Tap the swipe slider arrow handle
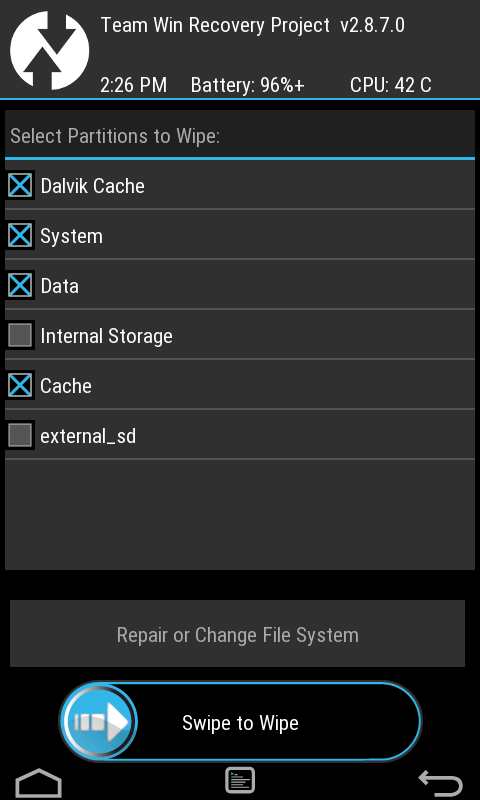This screenshot has height=800, width=480. click(x=98, y=722)
